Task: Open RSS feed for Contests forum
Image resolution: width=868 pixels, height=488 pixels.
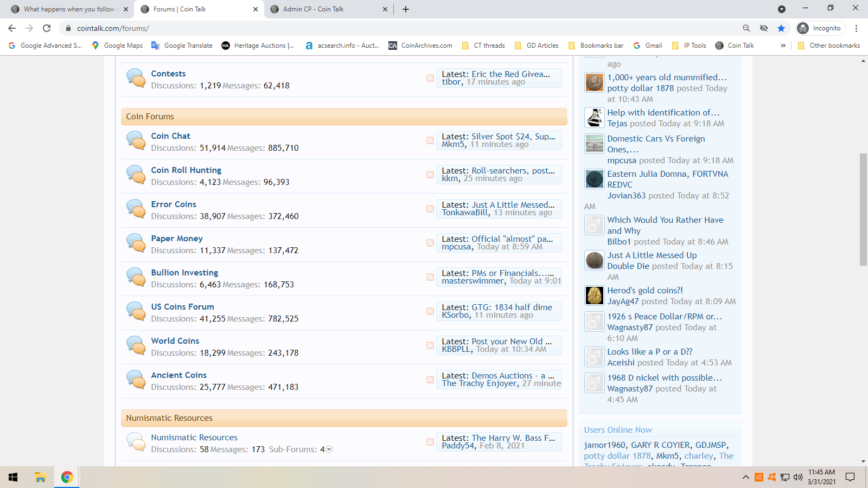Action: tap(430, 78)
